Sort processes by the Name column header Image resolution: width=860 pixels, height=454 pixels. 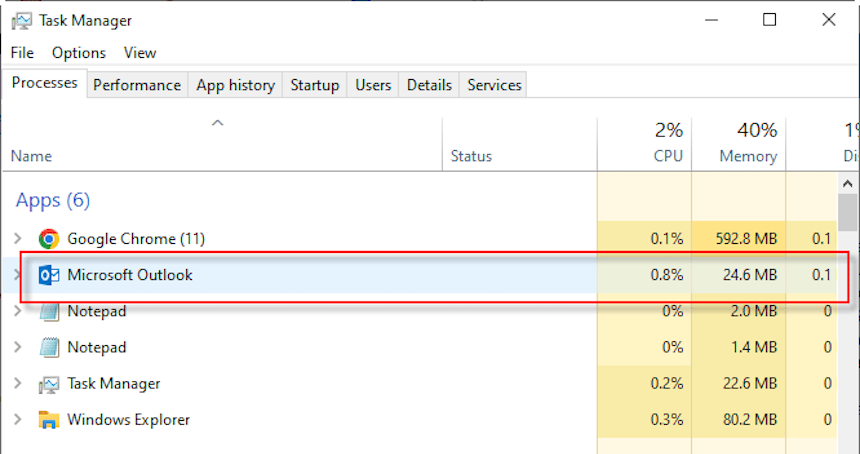pos(222,144)
